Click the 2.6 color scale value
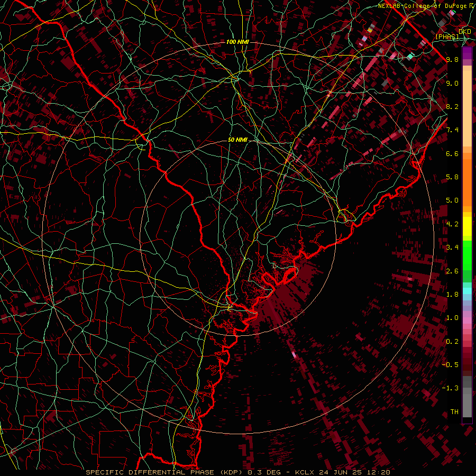 pyautogui.click(x=452, y=271)
